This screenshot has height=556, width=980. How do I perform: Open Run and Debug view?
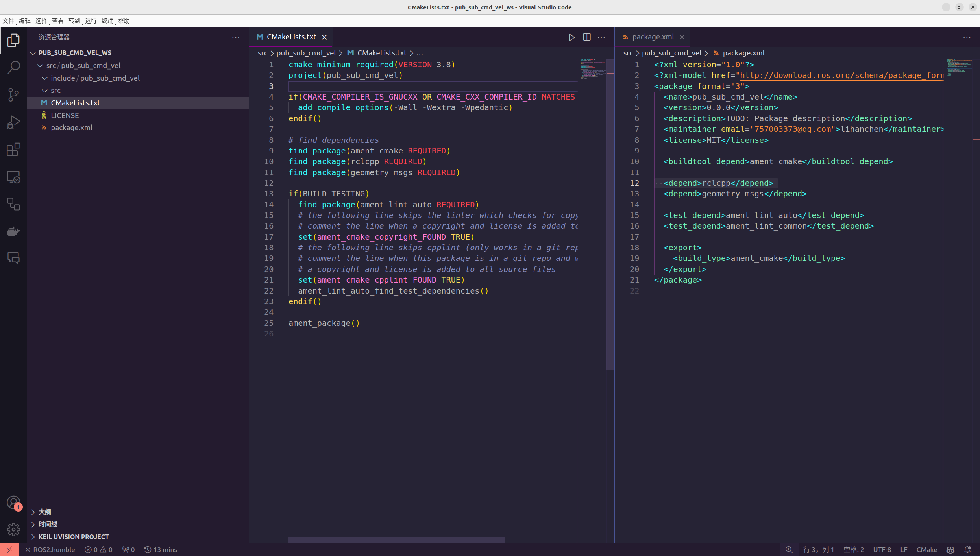pos(13,122)
